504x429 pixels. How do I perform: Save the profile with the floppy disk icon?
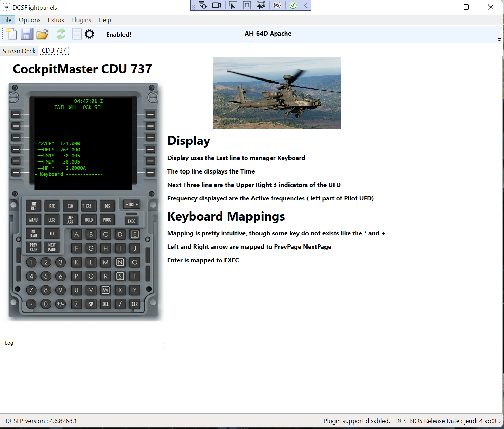click(27, 34)
